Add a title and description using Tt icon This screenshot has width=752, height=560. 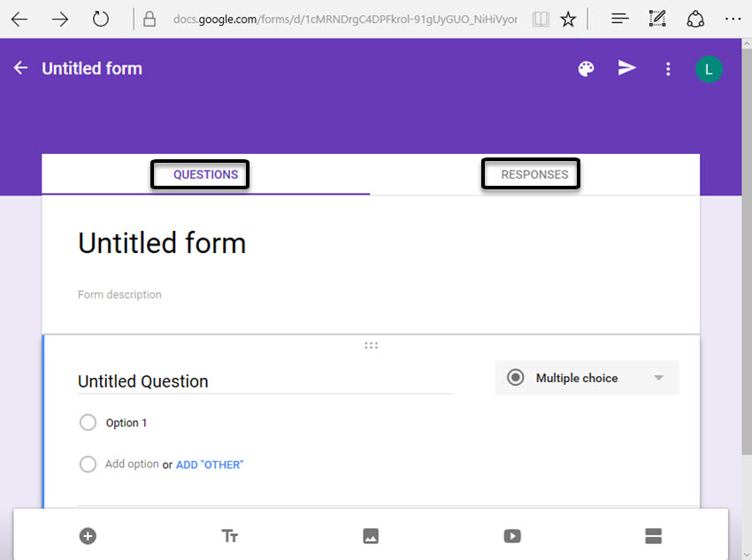tap(229, 535)
